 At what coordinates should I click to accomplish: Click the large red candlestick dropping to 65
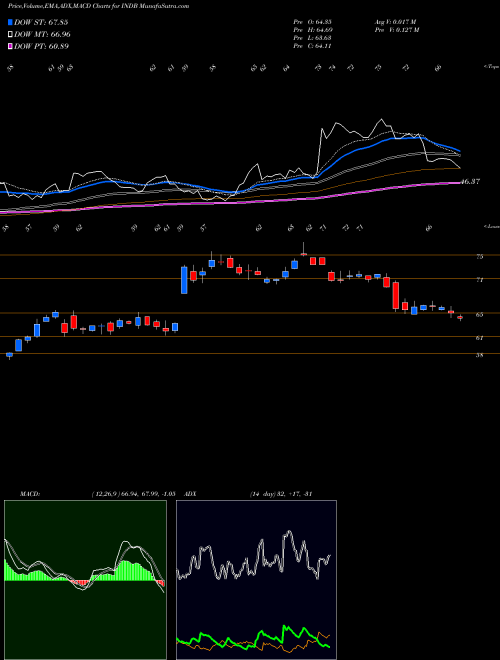click(x=396, y=296)
